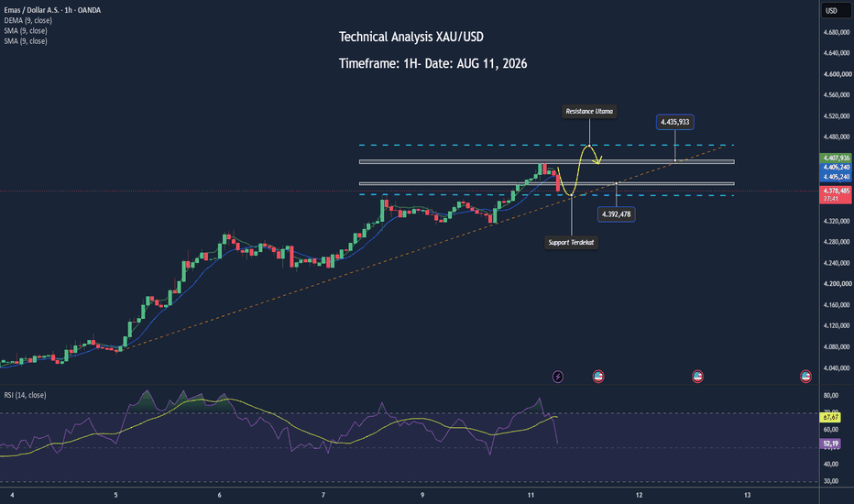Click the Support Terdekat annotation
This screenshot has width=854, height=504.
(571, 243)
